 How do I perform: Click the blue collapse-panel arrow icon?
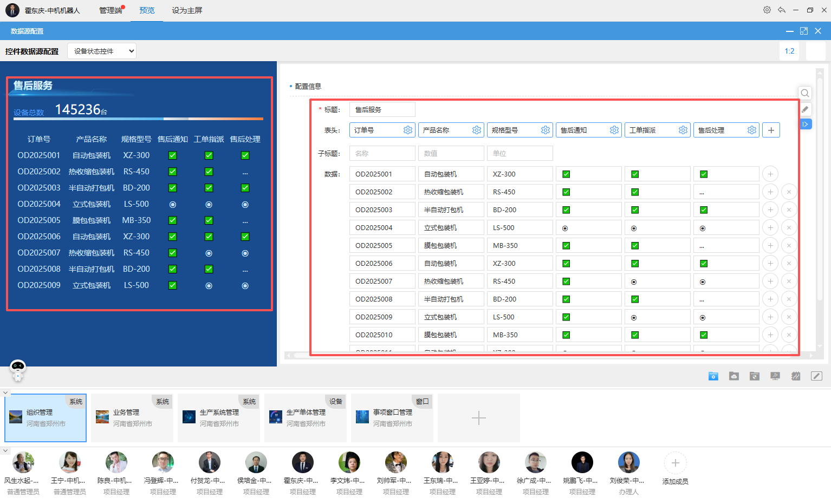[806, 125]
